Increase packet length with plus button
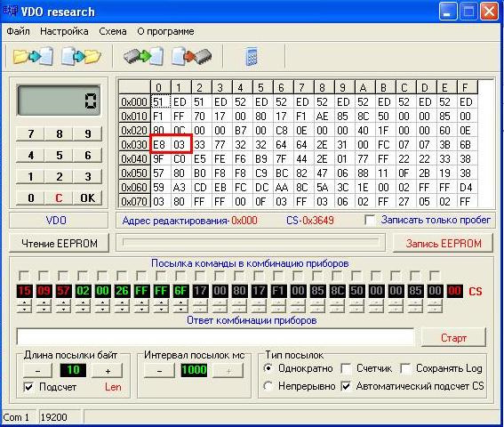 coord(108,370)
